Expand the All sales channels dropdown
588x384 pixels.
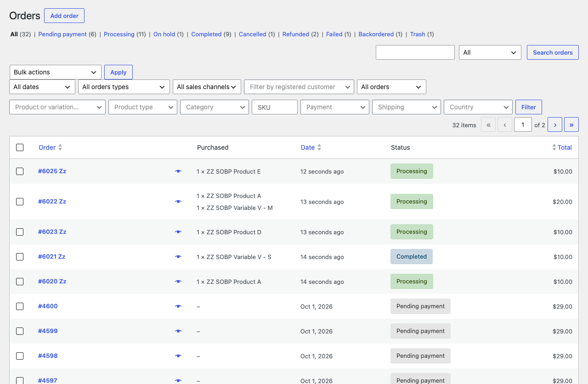tap(207, 87)
